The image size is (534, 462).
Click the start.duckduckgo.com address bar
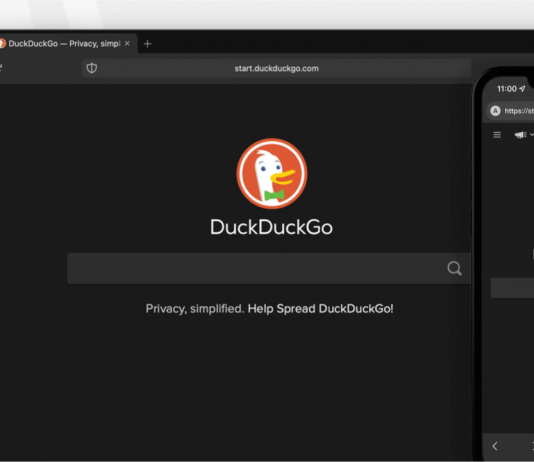click(x=277, y=68)
